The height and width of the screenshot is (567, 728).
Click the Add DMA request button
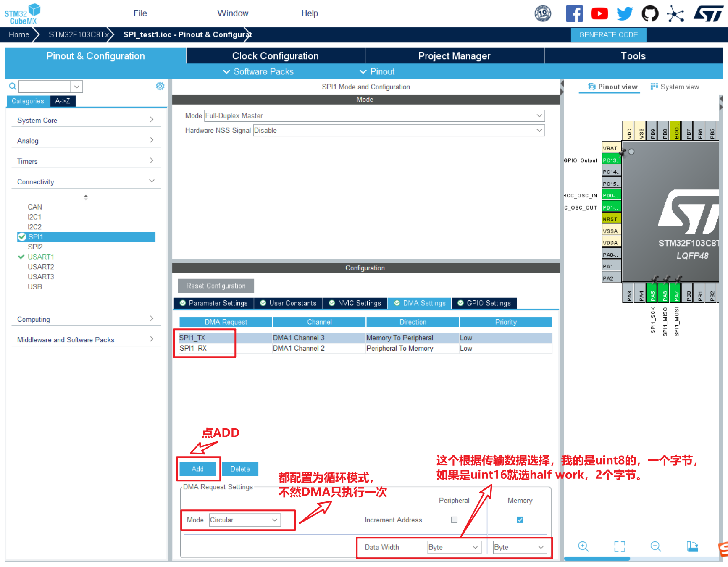[197, 469]
